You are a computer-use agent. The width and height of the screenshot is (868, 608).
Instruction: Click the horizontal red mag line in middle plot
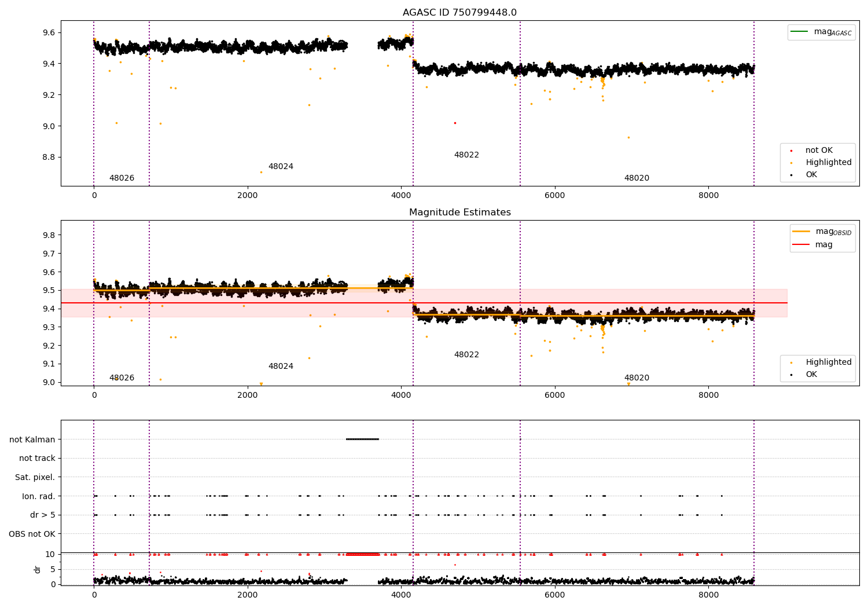click(424, 303)
